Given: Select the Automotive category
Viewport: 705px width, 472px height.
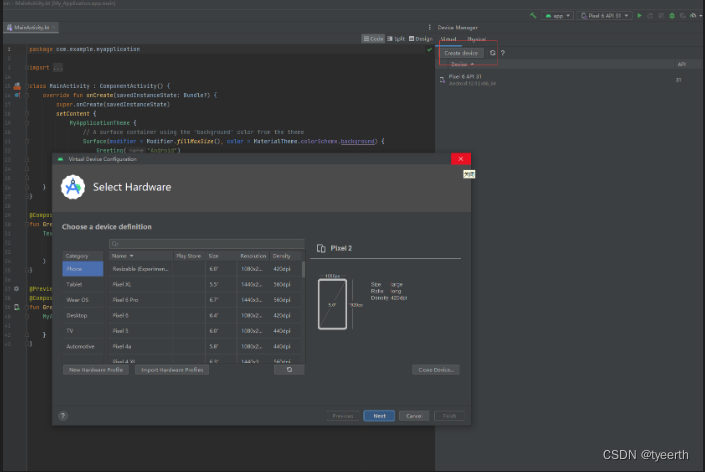Looking at the screenshot, I should [x=83, y=346].
